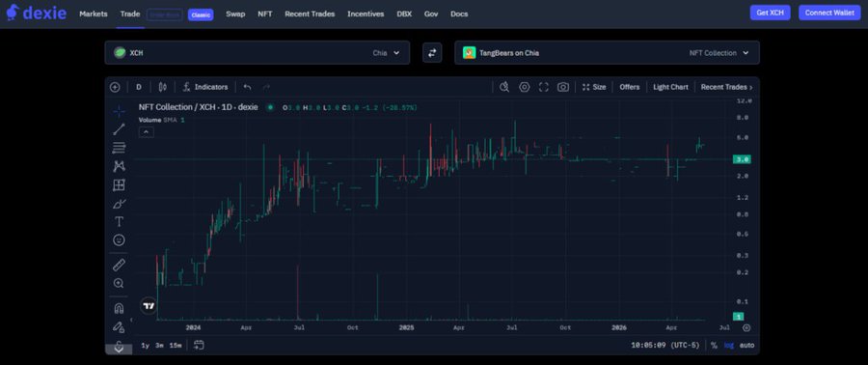
Task: Click the Size button in chart toolbar
Action: point(594,87)
